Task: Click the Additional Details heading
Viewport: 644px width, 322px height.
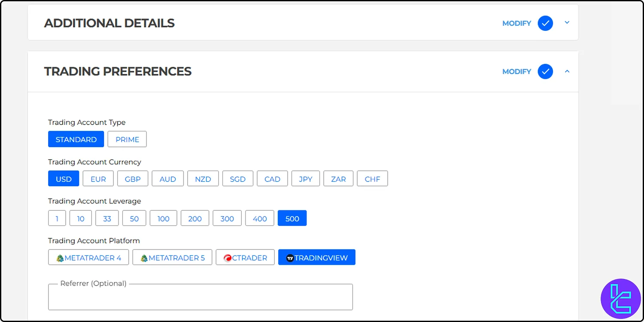Action: tap(109, 23)
